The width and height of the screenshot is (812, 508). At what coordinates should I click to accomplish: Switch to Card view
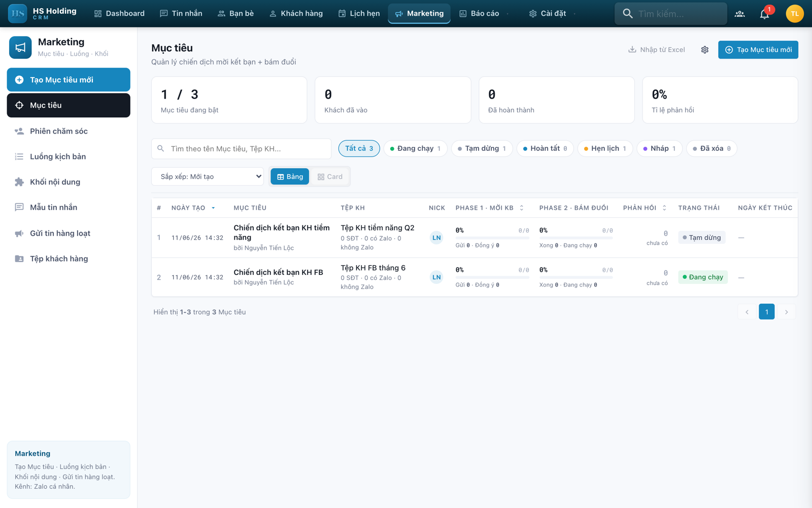pos(330,177)
